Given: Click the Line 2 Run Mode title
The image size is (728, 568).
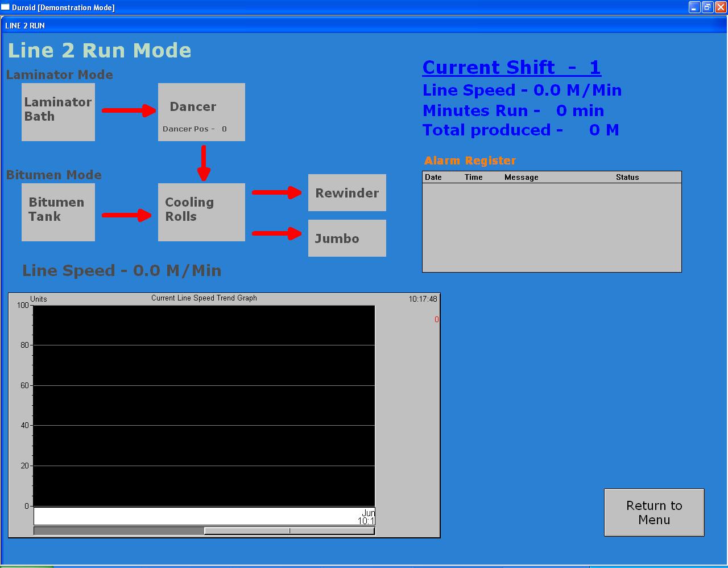Looking at the screenshot, I should [100, 50].
